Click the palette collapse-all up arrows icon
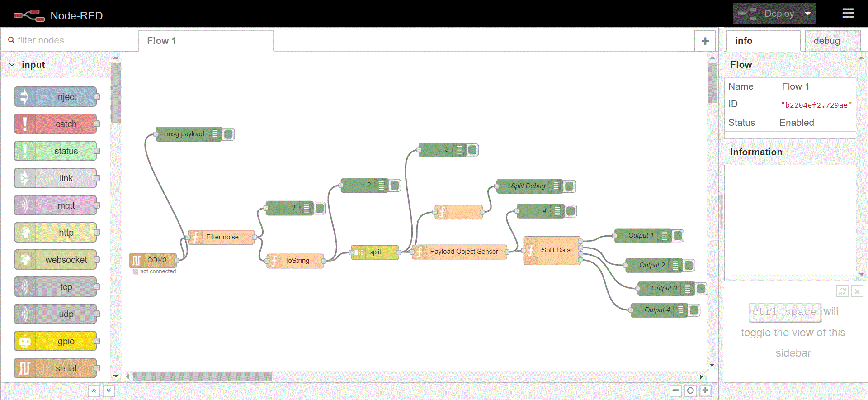This screenshot has width=868, height=400. pyautogui.click(x=94, y=390)
